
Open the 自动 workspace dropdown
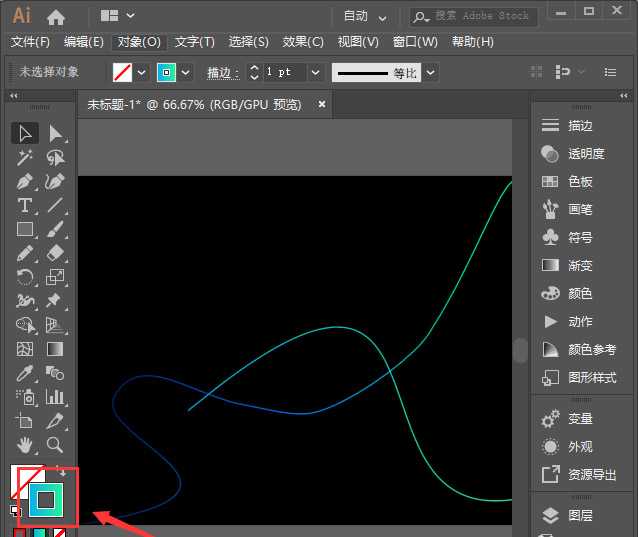click(366, 16)
